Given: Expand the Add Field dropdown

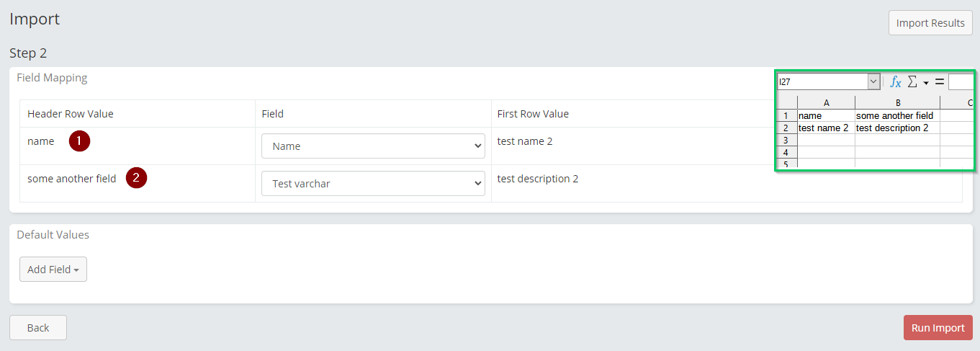Looking at the screenshot, I should point(53,270).
